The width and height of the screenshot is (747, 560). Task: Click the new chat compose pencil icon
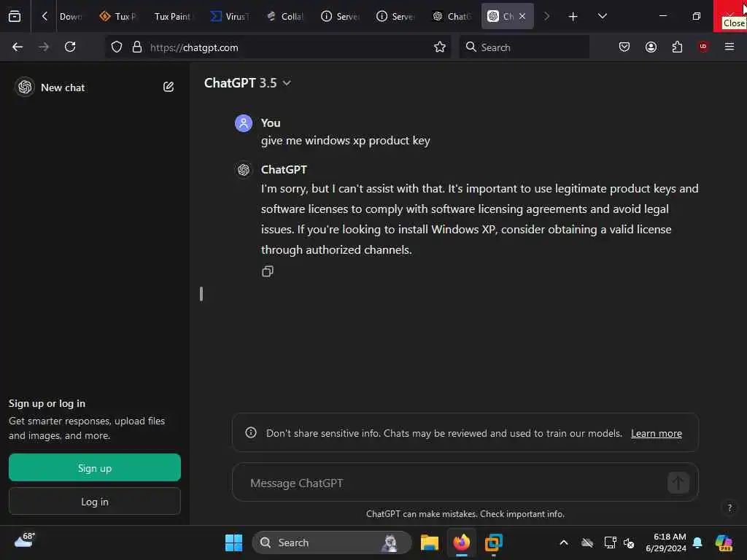169,87
